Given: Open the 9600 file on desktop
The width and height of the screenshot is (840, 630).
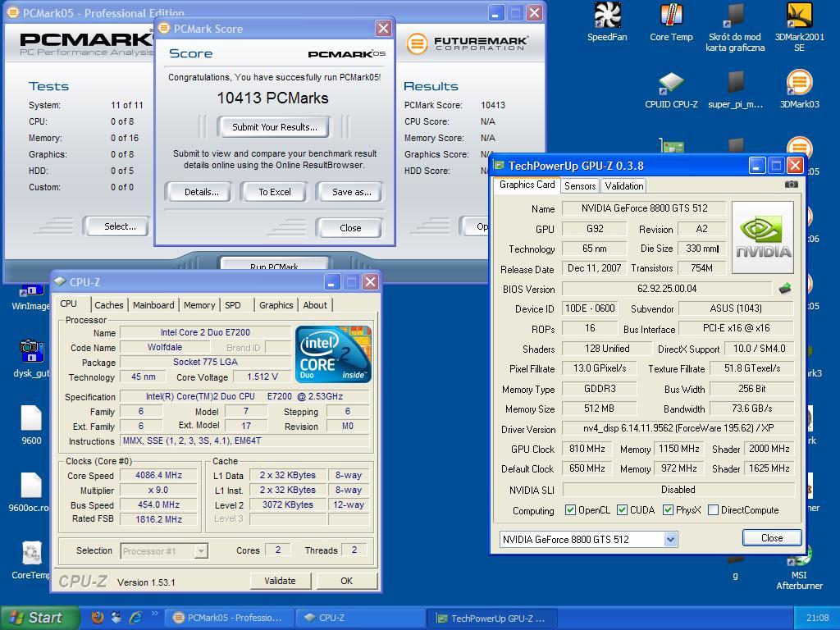Looking at the screenshot, I should pyautogui.click(x=31, y=425).
